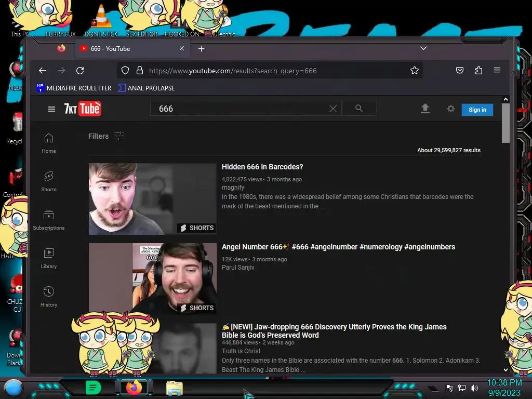Image resolution: width=532 pixels, height=399 pixels.
Task: Open video titled Hidden 666 in Barcodes?
Action: pos(262,167)
